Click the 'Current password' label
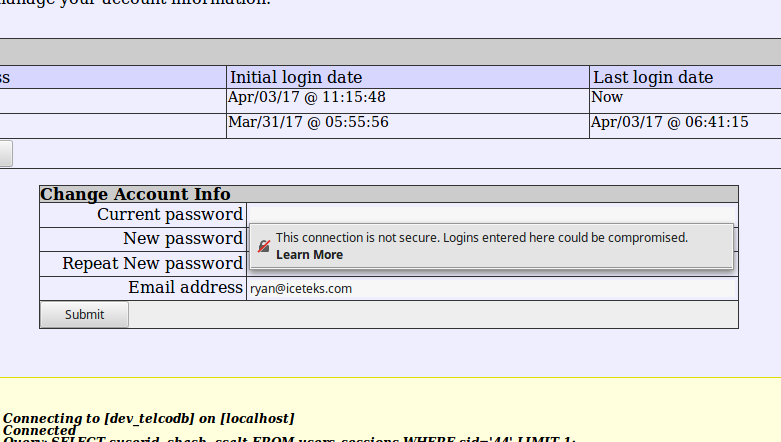The image size is (781, 442). pos(170,214)
